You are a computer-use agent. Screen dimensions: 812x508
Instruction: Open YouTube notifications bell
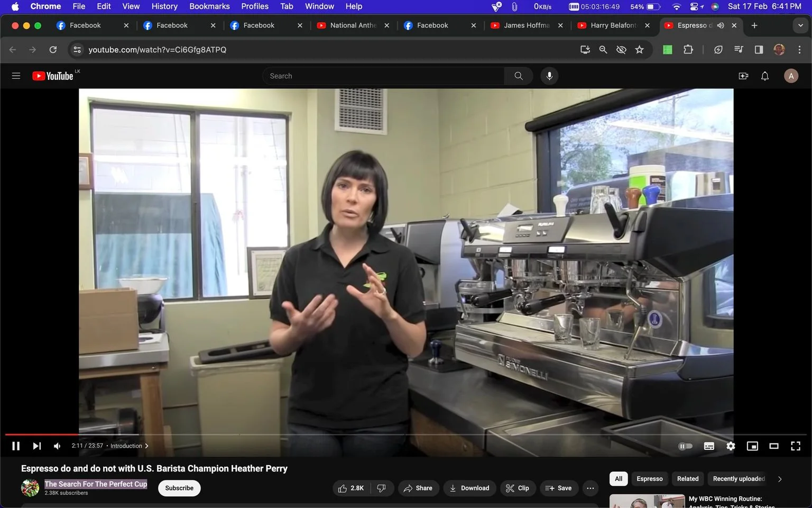pyautogui.click(x=764, y=76)
